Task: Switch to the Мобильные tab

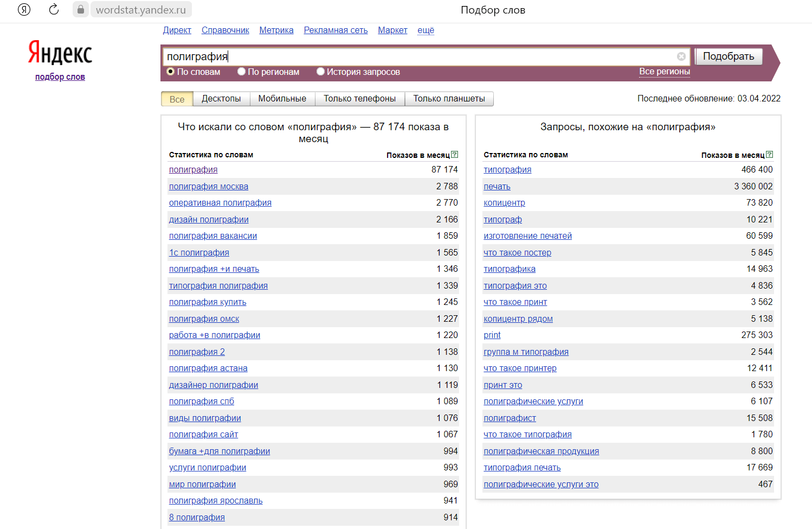Action: [x=282, y=99]
